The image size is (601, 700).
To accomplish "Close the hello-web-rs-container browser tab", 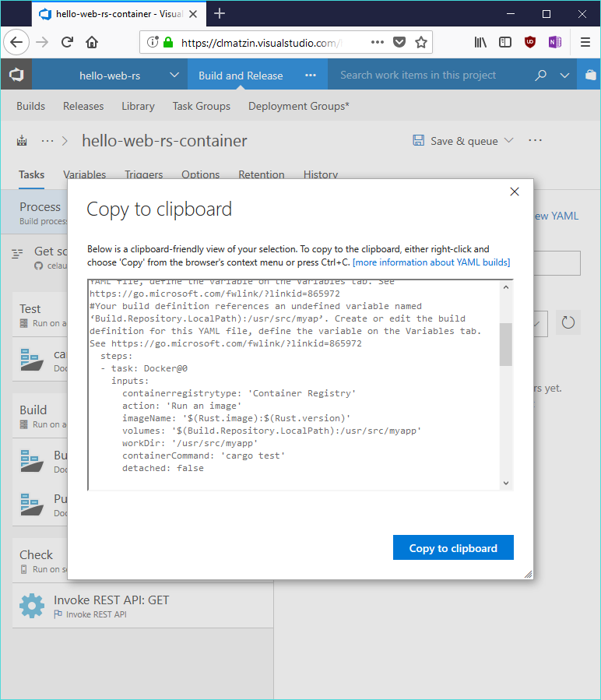I will [x=193, y=14].
